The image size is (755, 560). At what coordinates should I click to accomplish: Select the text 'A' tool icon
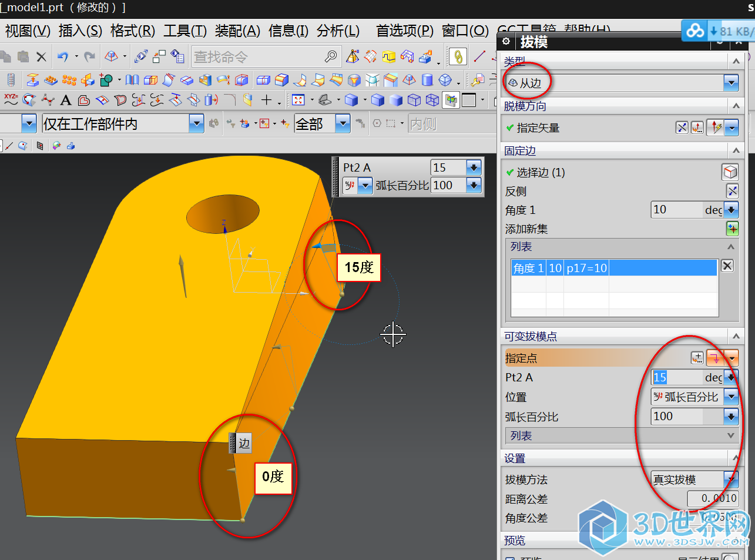[66, 100]
